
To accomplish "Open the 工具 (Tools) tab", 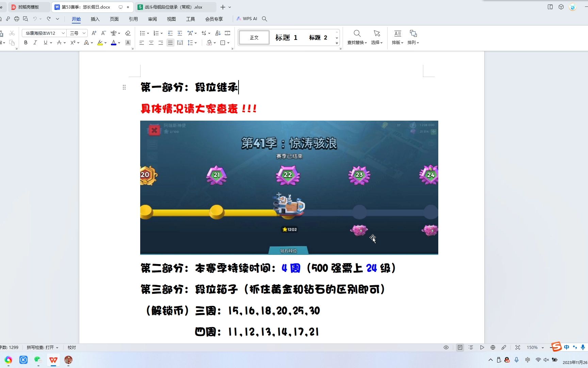I will (x=191, y=19).
